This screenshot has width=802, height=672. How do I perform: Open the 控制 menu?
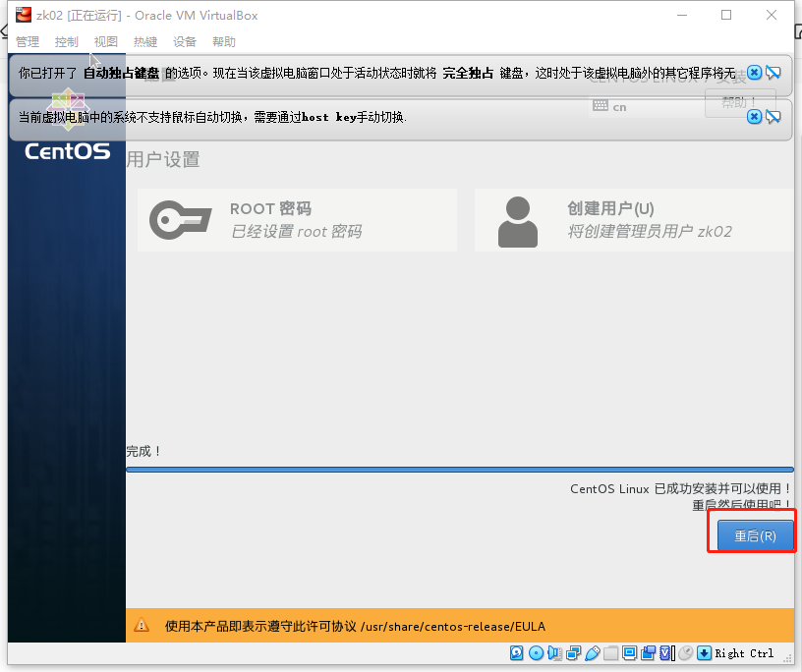coord(67,41)
